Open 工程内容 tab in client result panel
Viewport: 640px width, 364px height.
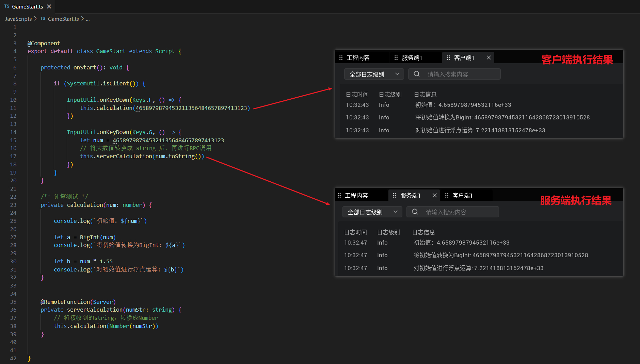[358, 58]
